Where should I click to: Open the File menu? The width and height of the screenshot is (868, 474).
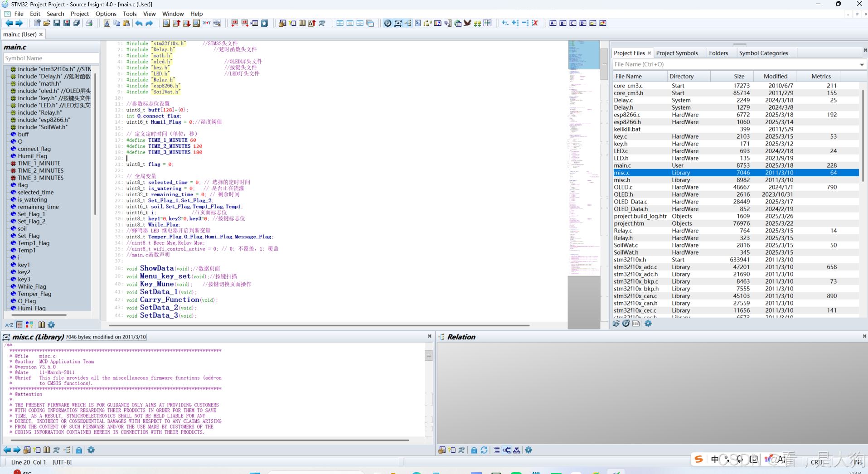[x=19, y=14]
